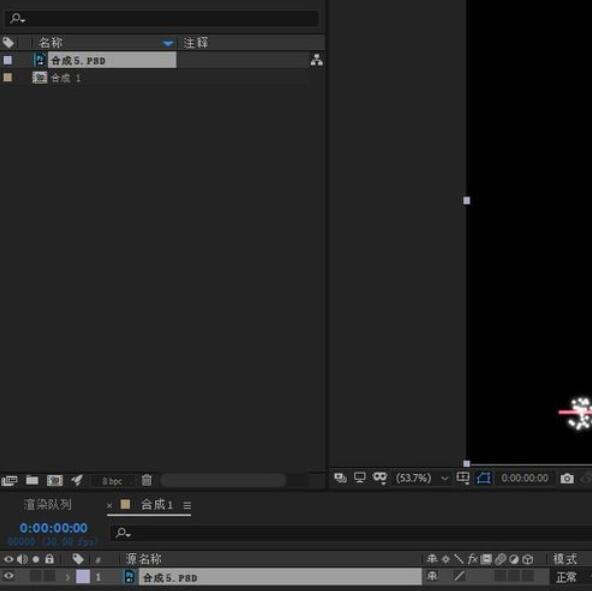Click the Always Preview This View icon
Screen dimensions: 592x591
[340, 478]
